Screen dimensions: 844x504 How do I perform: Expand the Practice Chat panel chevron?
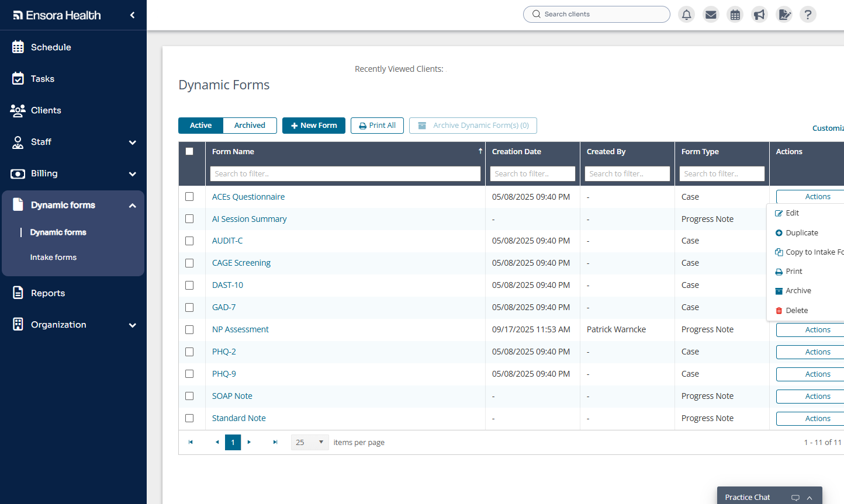810,498
